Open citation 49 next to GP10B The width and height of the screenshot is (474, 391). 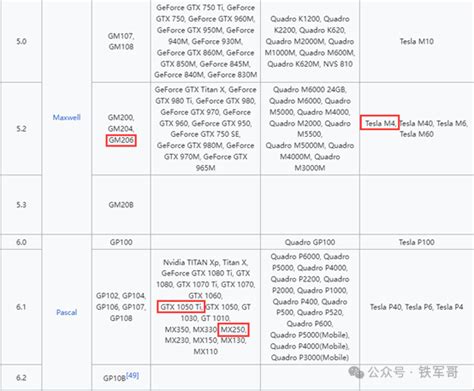click(133, 376)
